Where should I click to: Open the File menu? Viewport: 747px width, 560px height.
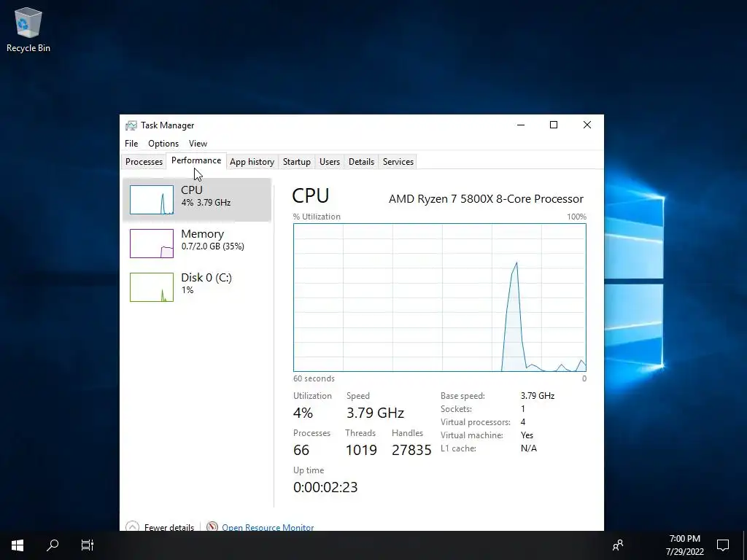point(131,144)
